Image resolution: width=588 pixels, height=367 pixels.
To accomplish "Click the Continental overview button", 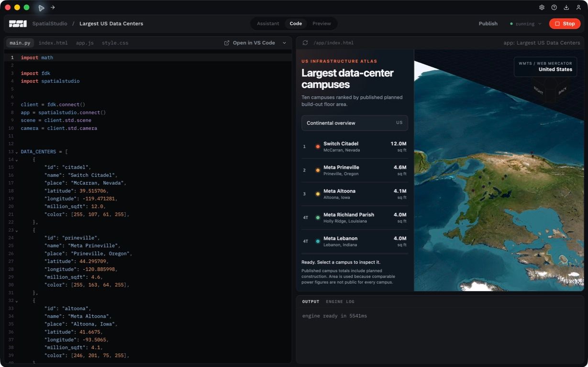I will [355, 123].
